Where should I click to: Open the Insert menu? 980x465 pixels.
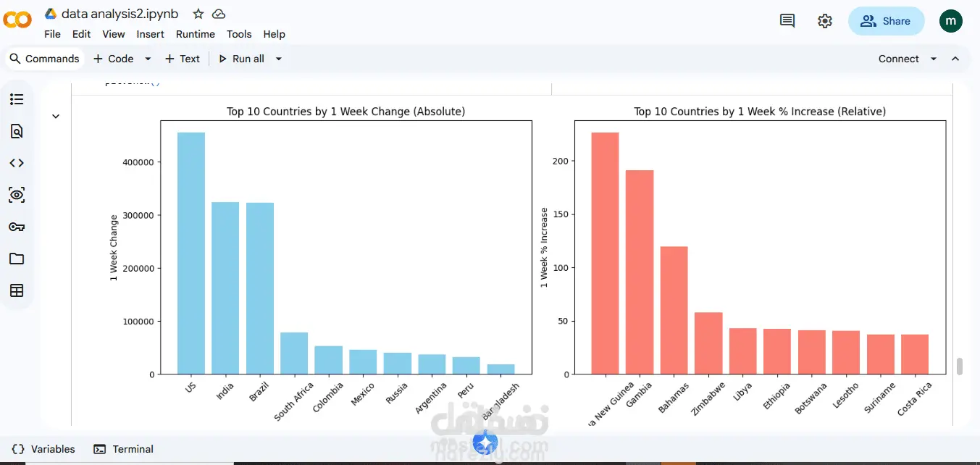(x=150, y=34)
